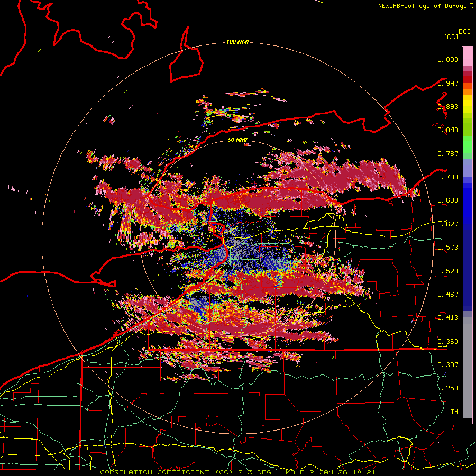Click the 0.520 color scale value

coord(448,271)
